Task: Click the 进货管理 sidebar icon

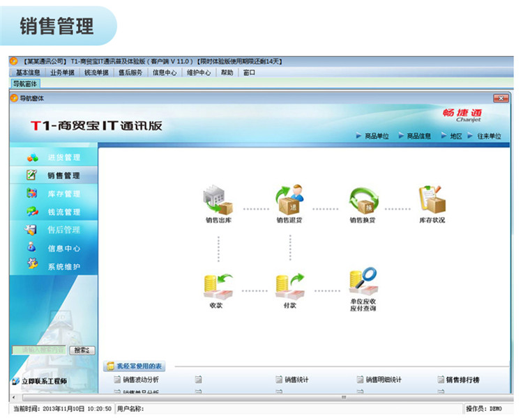Action: click(33, 157)
